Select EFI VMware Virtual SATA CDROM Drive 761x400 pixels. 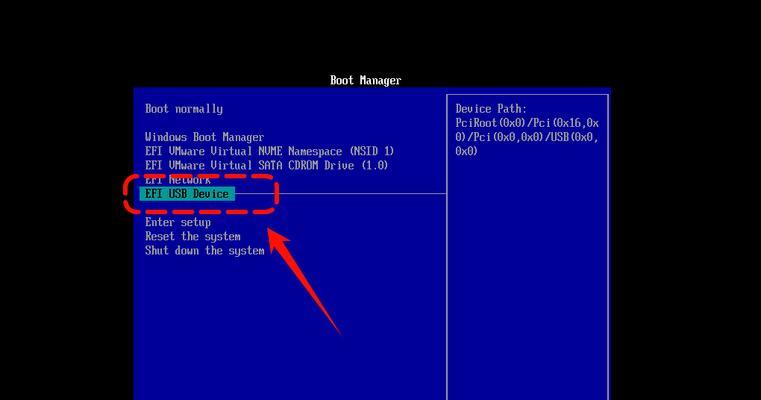[x=266, y=165]
